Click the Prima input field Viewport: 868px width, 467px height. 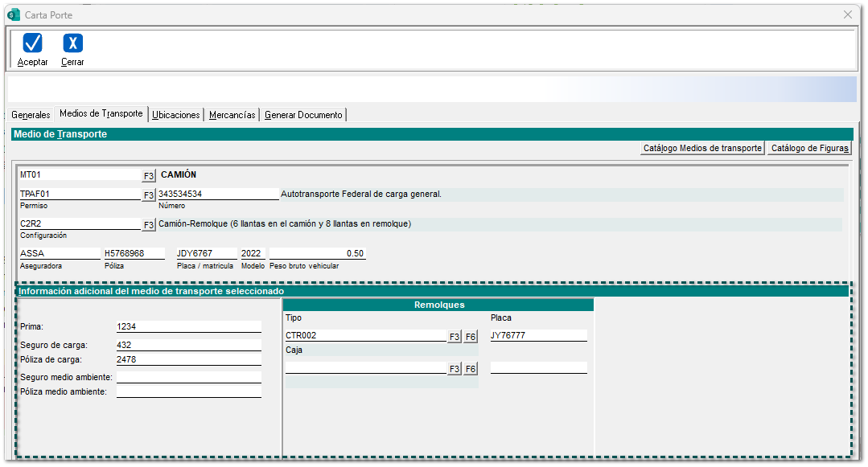188,326
